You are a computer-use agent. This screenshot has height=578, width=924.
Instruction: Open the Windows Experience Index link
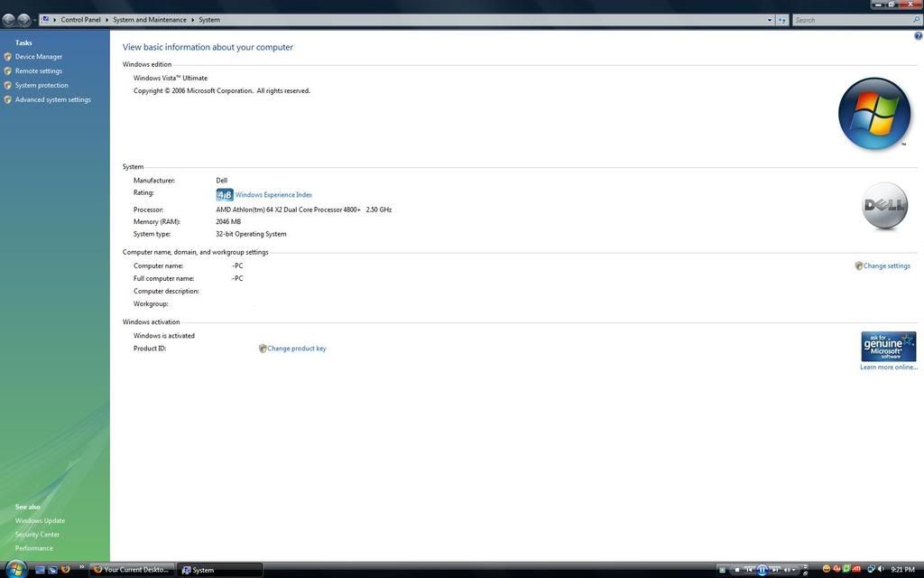coord(273,195)
